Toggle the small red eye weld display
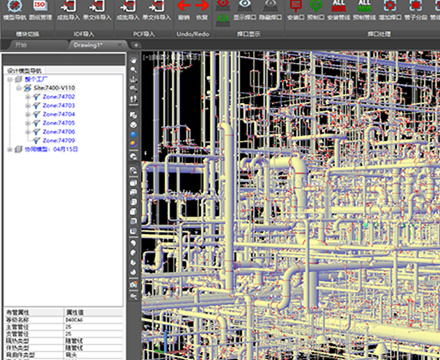440x360 pixels. coord(223,5)
